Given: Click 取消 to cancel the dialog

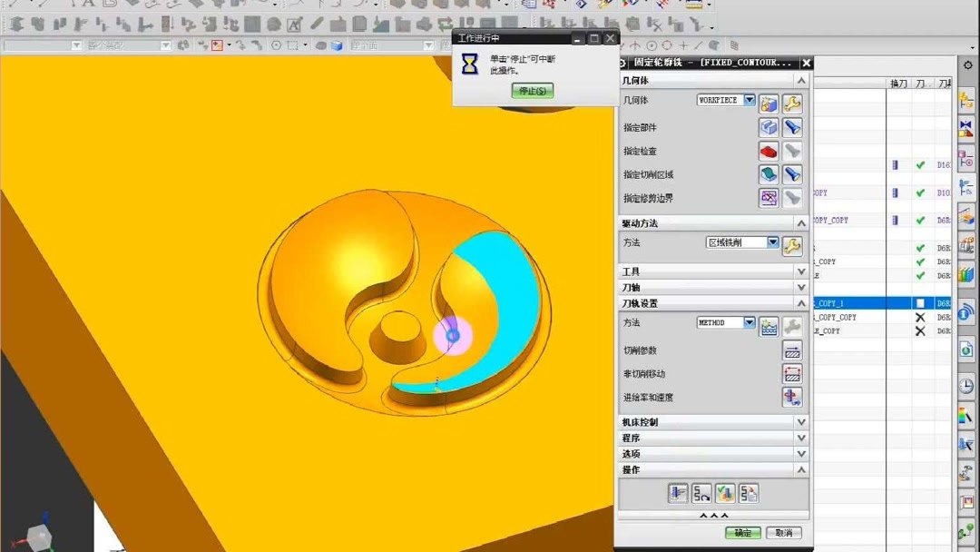Looking at the screenshot, I should (786, 530).
